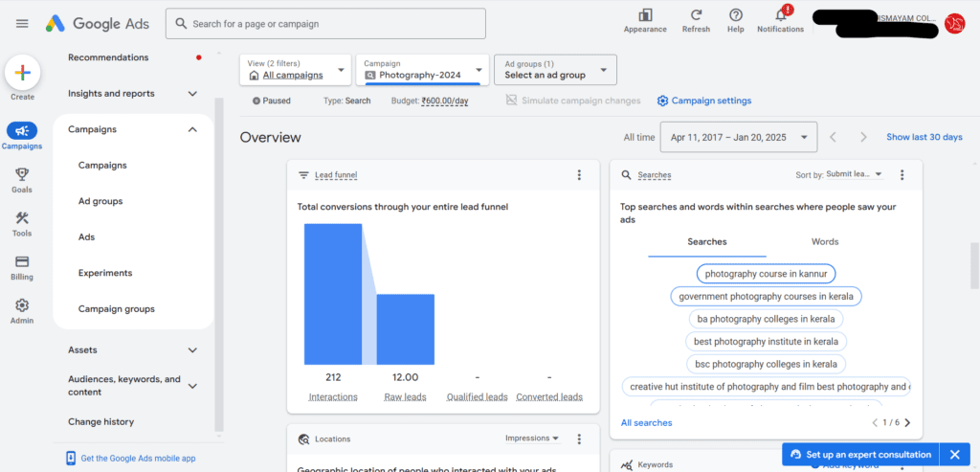Open the Ad groups selector dropdown
The height and width of the screenshot is (472, 980).
pyautogui.click(x=555, y=69)
